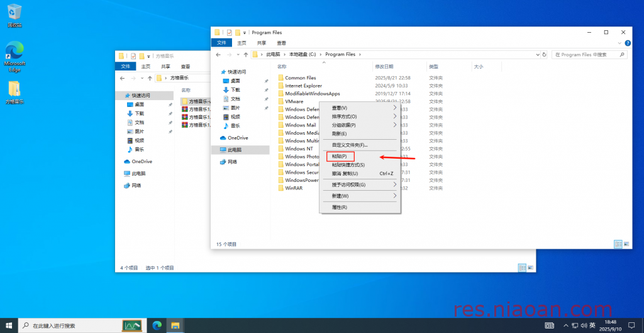
Task: Expand the ribbon chevron in Program Files window
Action: click(619, 43)
